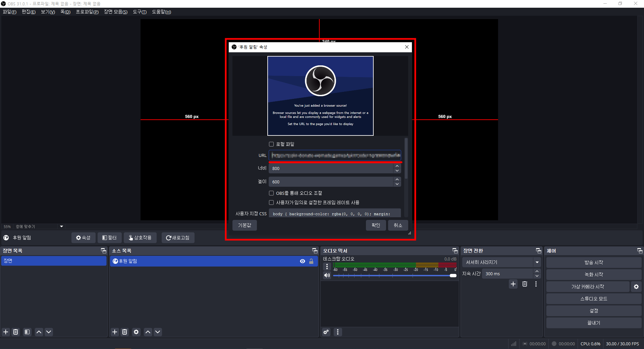
Task: Open the 장면 모음 menu
Action: (116, 12)
